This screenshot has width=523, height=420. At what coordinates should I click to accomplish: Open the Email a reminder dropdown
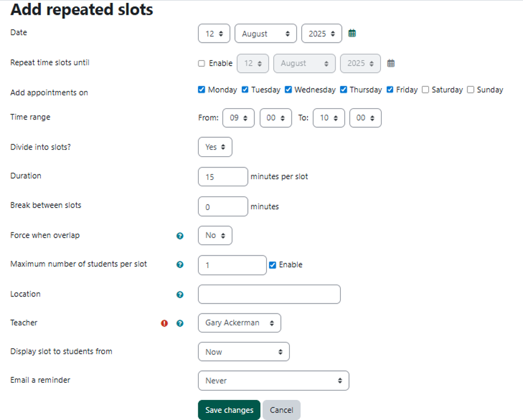click(273, 380)
